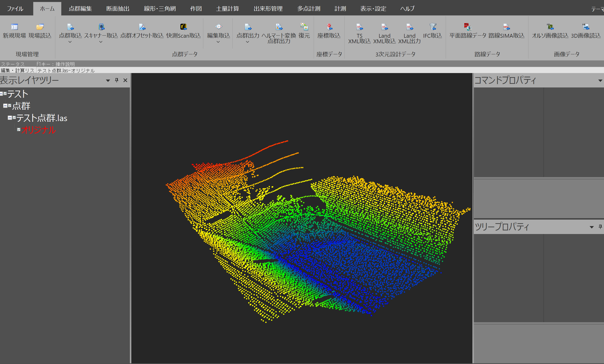Open the ヘルプ tab

coord(407,8)
